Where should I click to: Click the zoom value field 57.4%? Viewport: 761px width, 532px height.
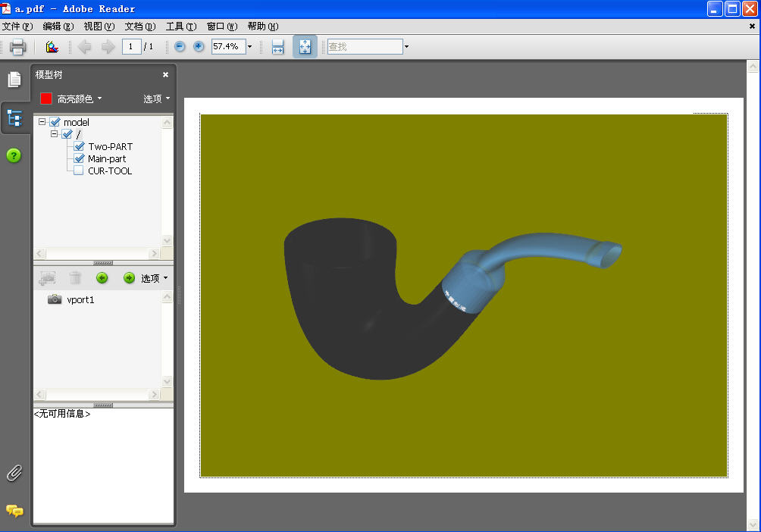pyautogui.click(x=229, y=46)
